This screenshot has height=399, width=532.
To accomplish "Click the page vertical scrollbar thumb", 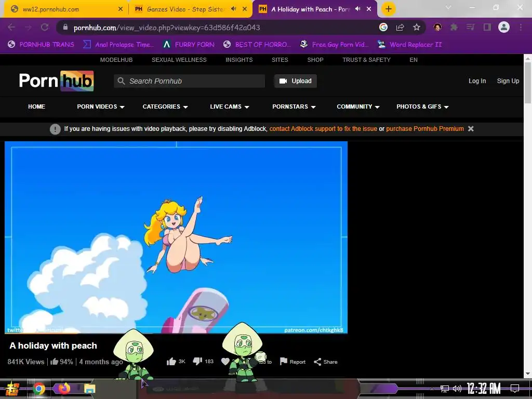I will pyautogui.click(x=528, y=83).
